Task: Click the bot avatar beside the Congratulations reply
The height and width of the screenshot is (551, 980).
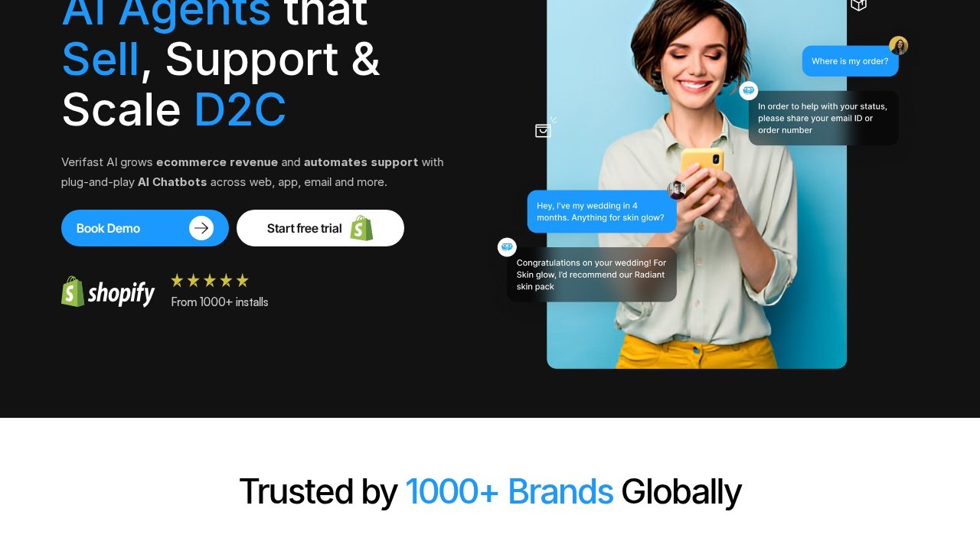Action: (x=507, y=247)
